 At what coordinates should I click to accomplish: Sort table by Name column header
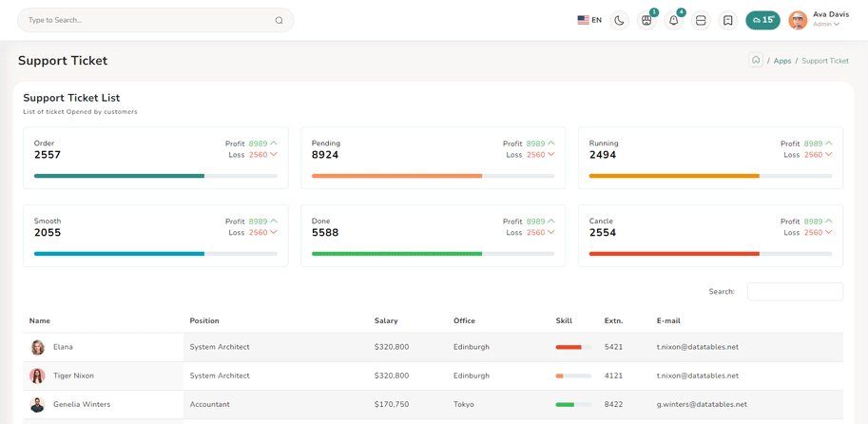(x=40, y=321)
